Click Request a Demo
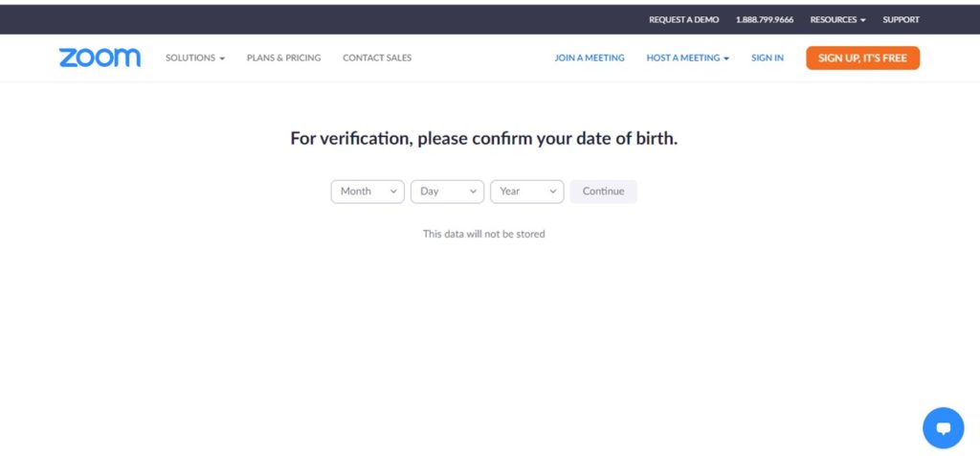The width and height of the screenshot is (980, 456). pyautogui.click(x=683, y=19)
